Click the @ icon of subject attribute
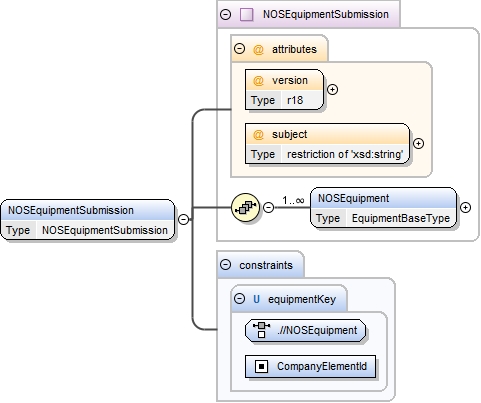 pos(258,135)
